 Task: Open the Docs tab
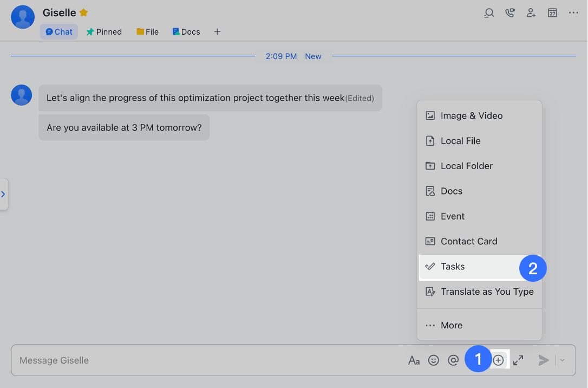click(186, 31)
